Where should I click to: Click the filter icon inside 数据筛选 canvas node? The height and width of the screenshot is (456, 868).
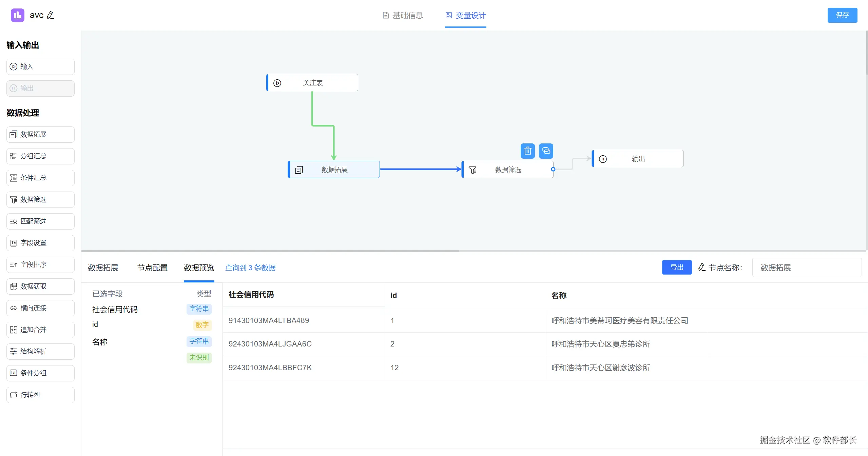click(x=472, y=170)
